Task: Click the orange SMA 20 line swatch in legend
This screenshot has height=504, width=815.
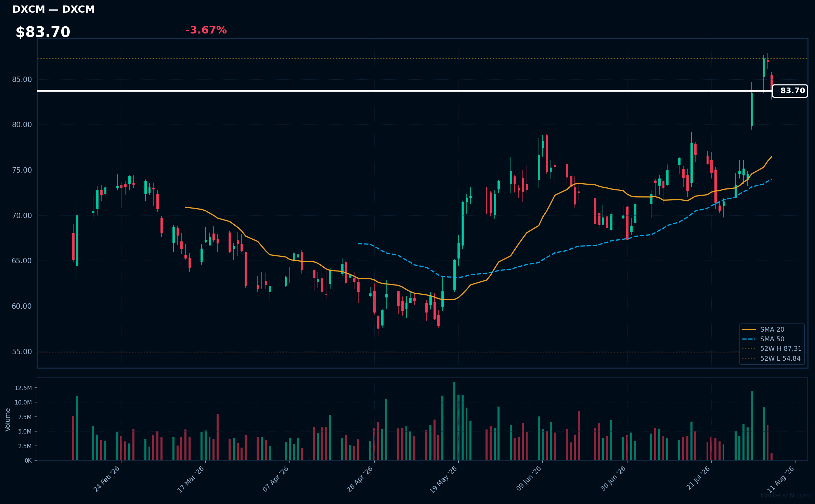Action: pos(749,329)
